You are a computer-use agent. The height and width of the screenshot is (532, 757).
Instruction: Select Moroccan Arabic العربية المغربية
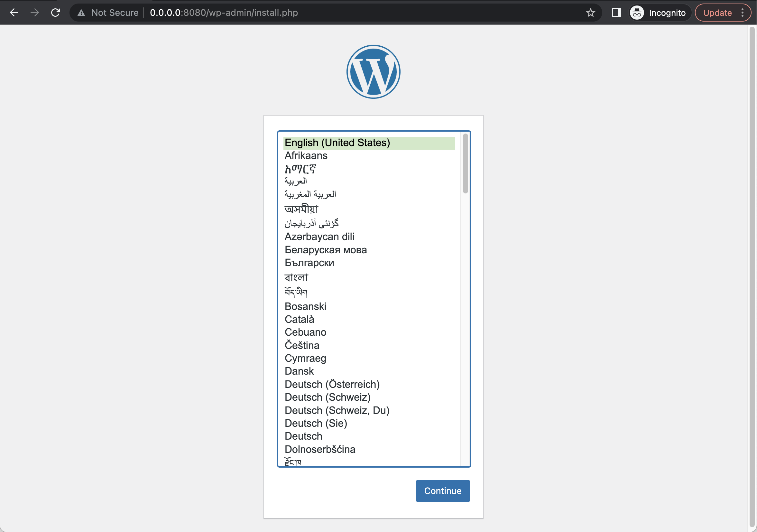(369, 194)
